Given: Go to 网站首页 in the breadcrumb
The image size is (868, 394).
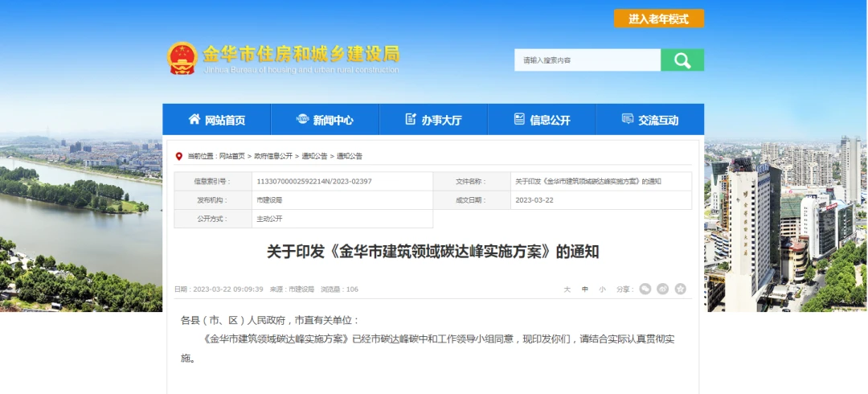Looking at the screenshot, I should [x=232, y=156].
